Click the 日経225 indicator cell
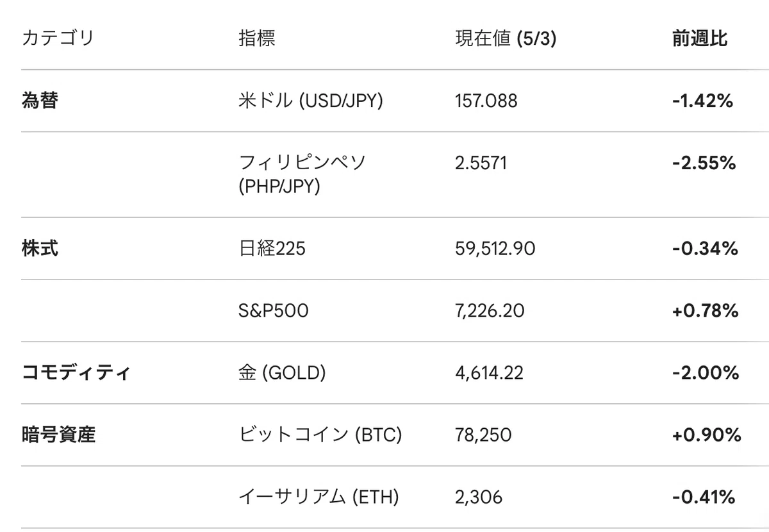The image size is (769, 532). [x=272, y=249]
